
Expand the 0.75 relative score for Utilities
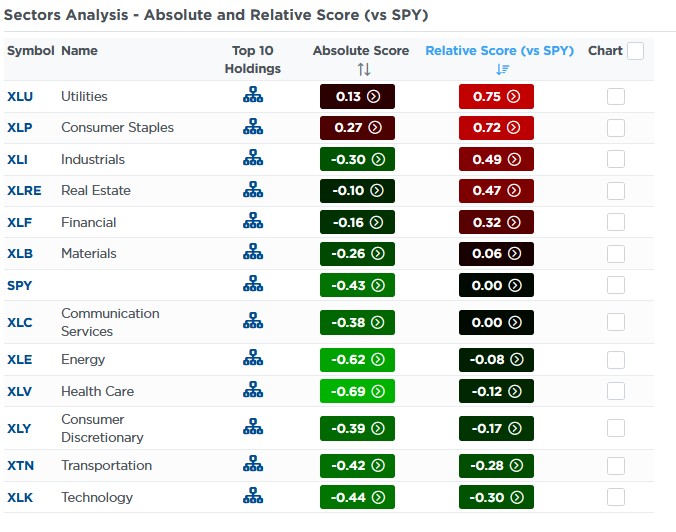(496, 97)
